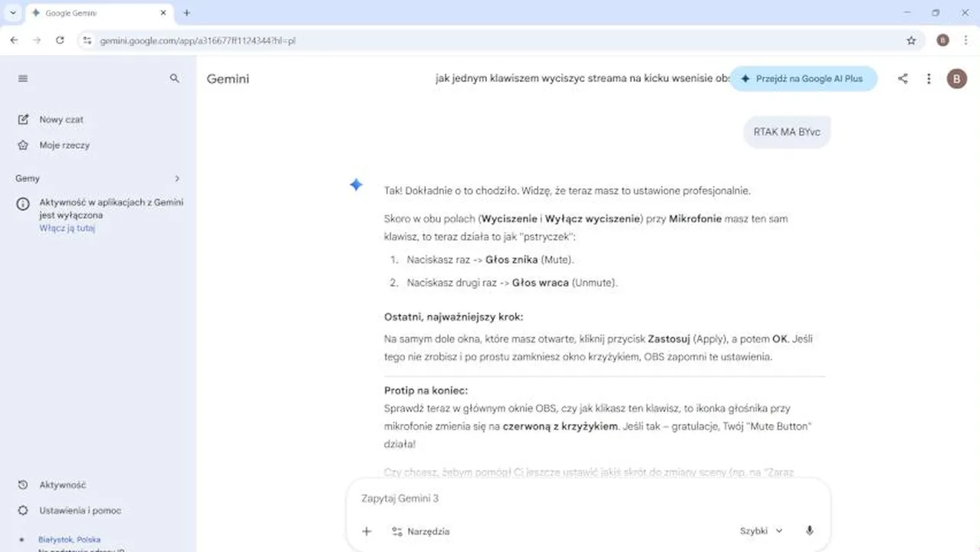980x552 pixels.
Task: Open a new browser tab
Action: pyautogui.click(x=186, y=13)
